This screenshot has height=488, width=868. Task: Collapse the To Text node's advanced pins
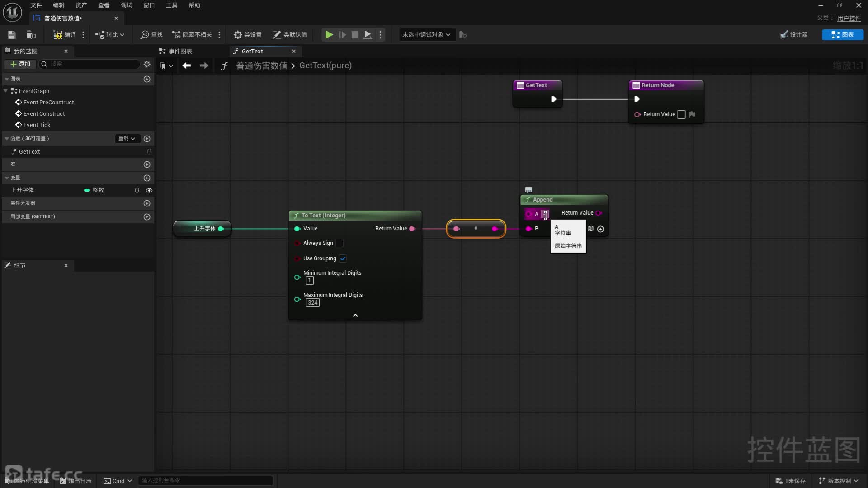click(x=355, y=315)
